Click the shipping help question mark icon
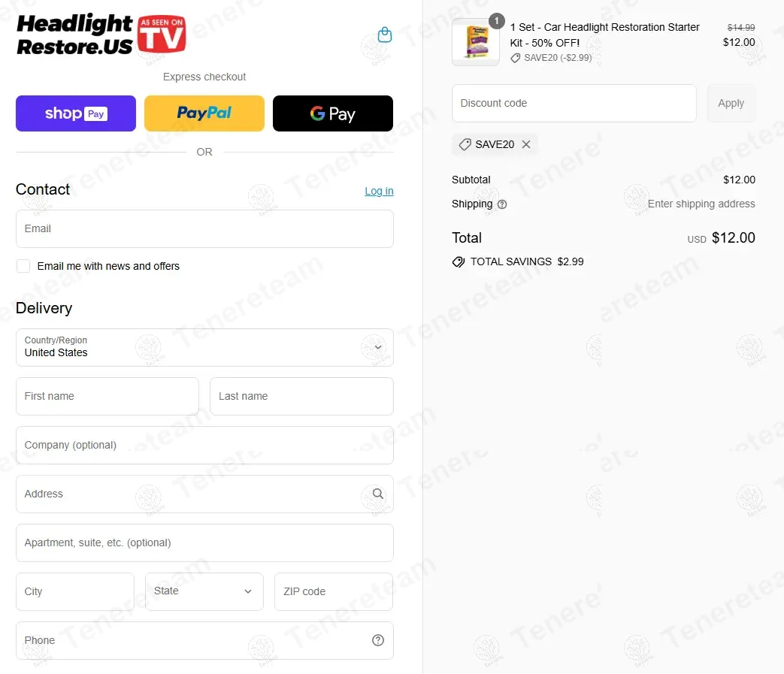Viewport: 784px width, 674px height. [502, 204]
